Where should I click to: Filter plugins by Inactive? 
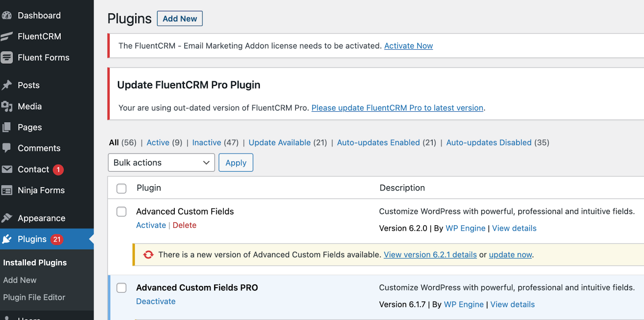coord(206,143)
